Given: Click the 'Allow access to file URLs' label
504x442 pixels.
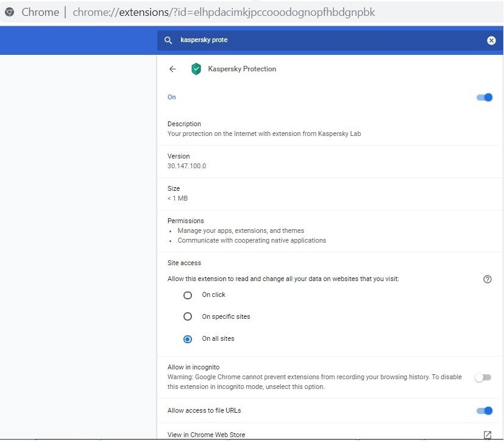Looking at the screenshot, I should pyautogui.click(x=204, y=410).
